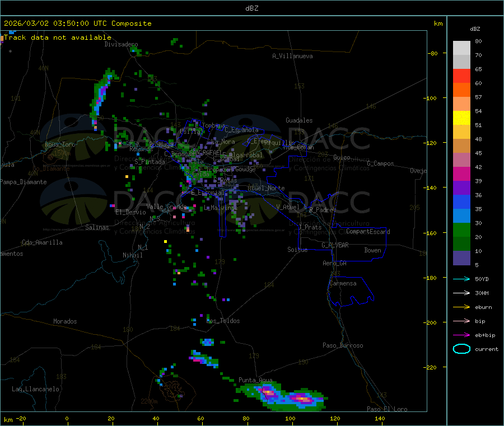The width and height of the screenshot is (504, 426).
Task: Click the 'Paso_El_Loro' map label
Action: click(x=388, y=409)
